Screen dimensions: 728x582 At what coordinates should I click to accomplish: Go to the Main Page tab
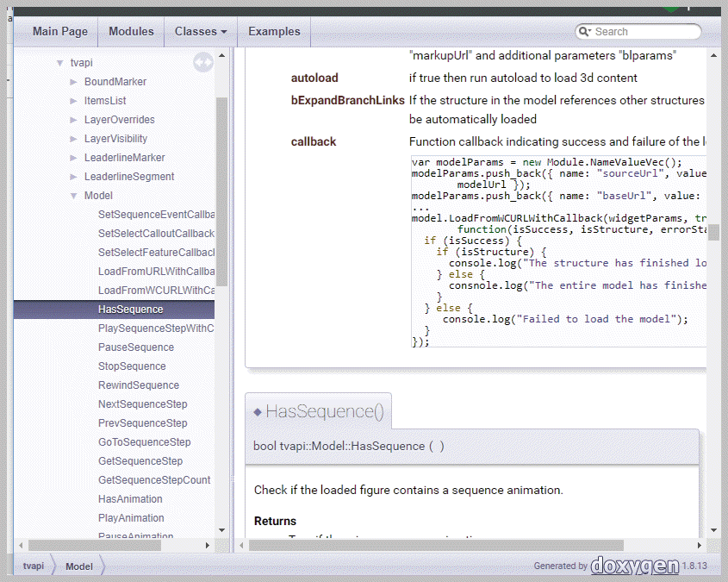tap(60, 32)
